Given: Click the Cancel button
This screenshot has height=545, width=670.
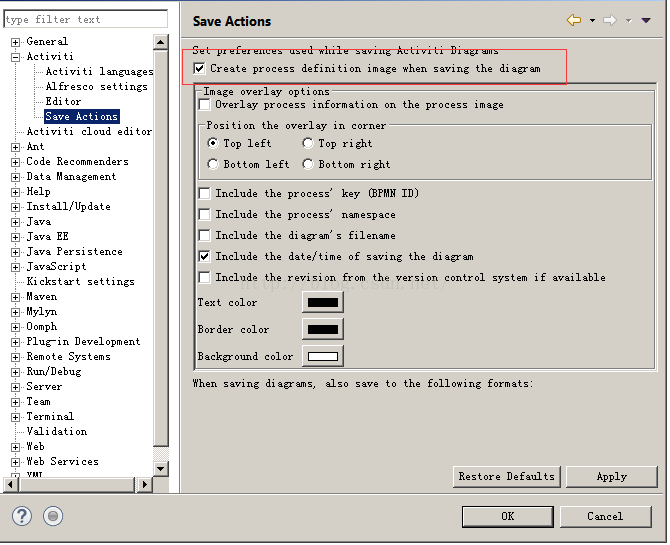Looking at the screenshot, I should click(605, 516).
